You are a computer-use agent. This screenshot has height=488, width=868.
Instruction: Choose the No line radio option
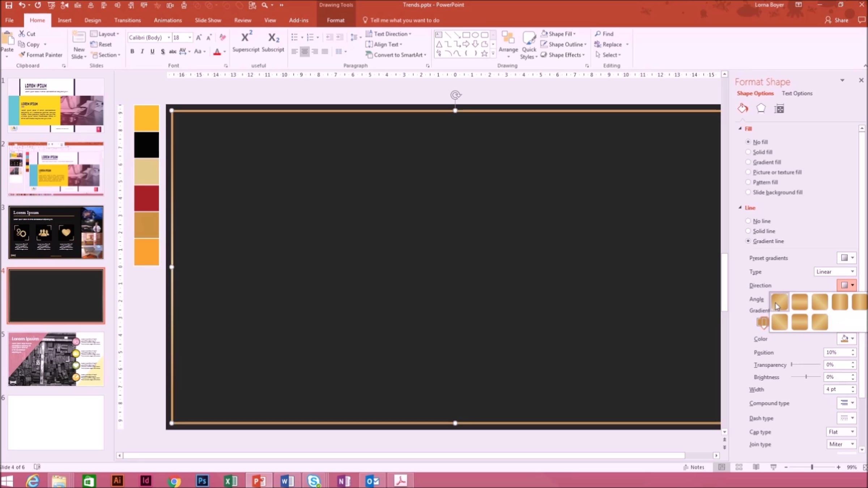[748, 221]
